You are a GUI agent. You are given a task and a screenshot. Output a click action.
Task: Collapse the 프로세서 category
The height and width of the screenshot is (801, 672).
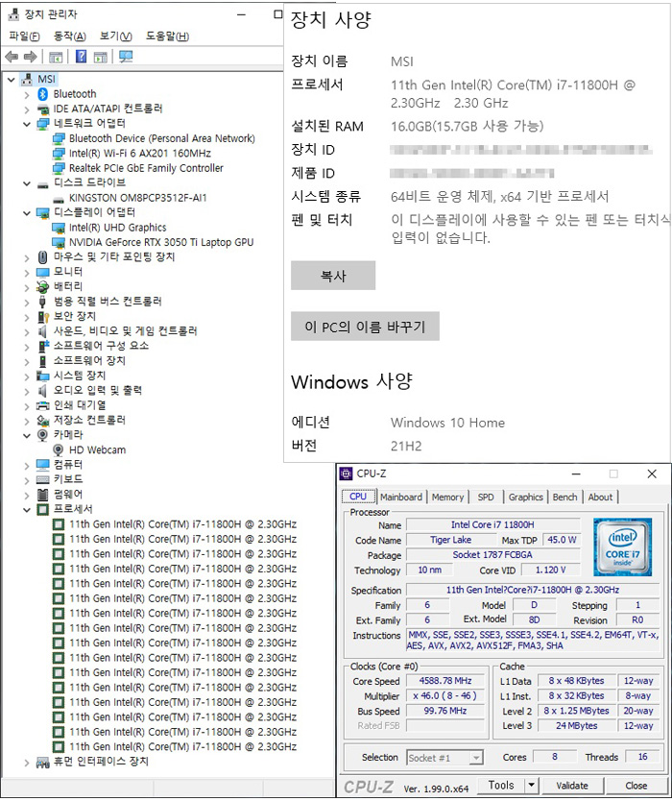coord(26,509)
